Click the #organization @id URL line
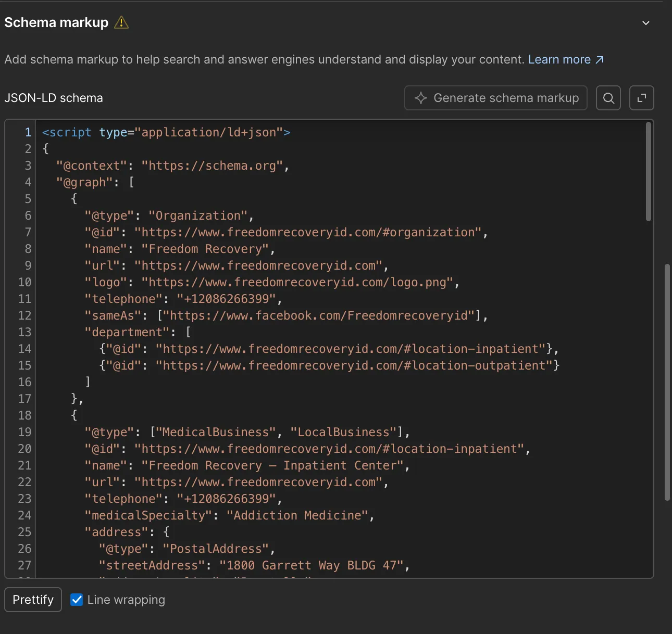The width and height of the screenshot is (672, 634). [x=286, y=232]
